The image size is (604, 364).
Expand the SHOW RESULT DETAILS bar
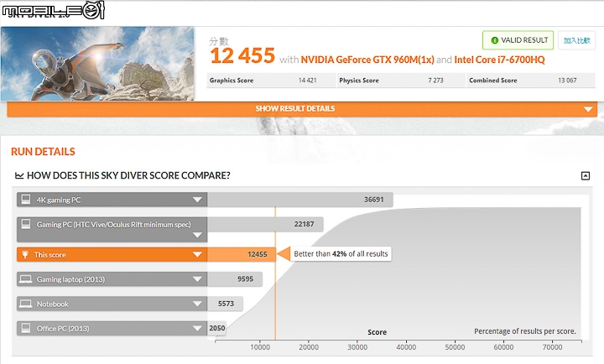coord(302,109)
